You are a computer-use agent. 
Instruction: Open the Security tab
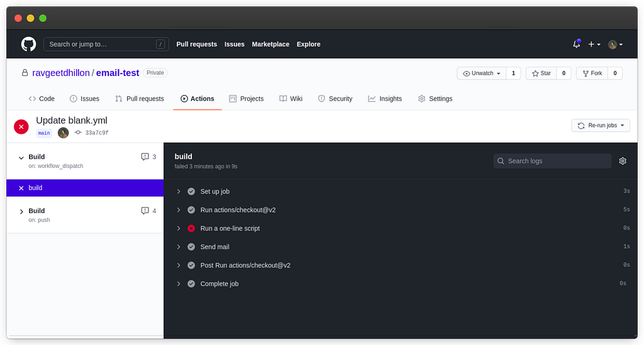click(335, 99)
